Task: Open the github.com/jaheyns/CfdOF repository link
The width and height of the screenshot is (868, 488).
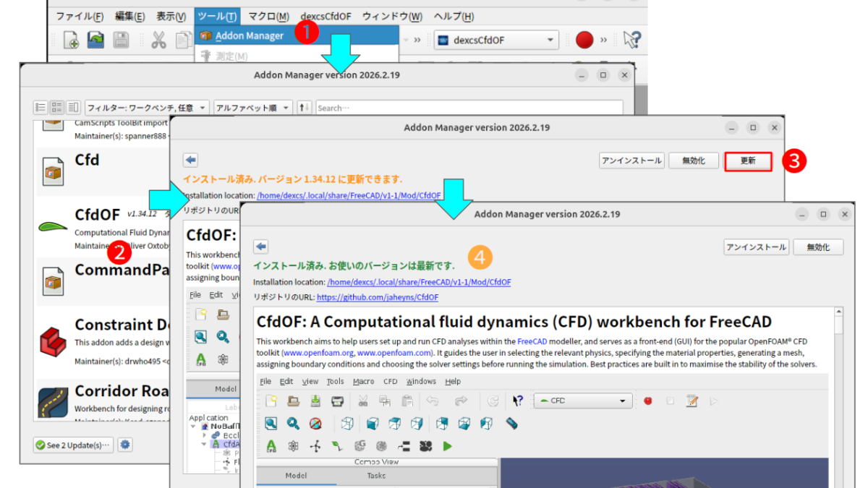Action: (377, 297)
